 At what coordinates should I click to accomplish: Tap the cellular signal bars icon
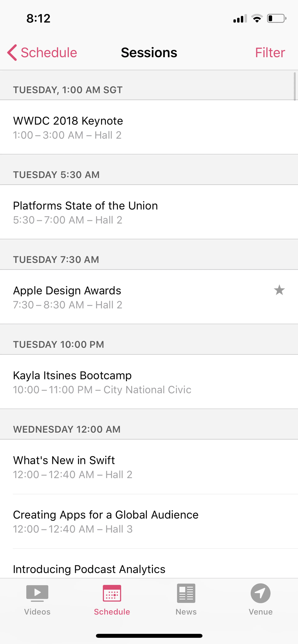point(240,18)
